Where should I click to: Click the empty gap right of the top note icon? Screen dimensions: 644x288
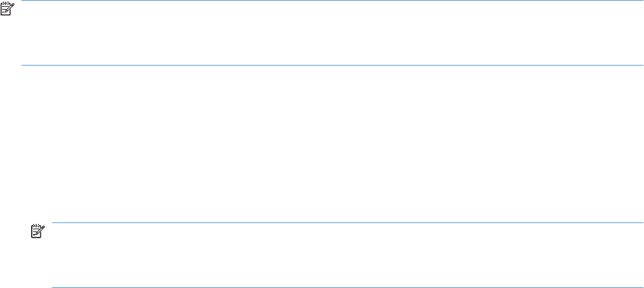pyautogui.click(x=18, y=8)
